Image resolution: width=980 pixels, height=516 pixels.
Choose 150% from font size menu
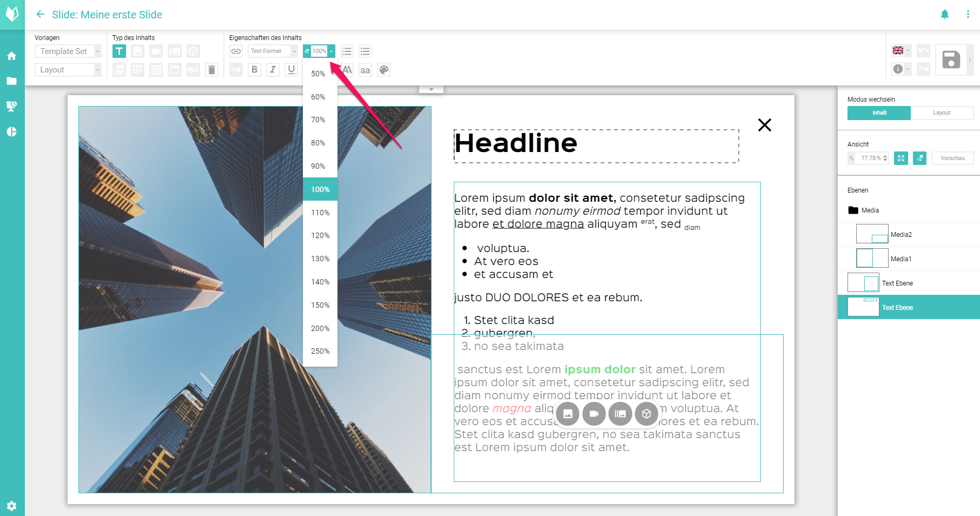320,305
